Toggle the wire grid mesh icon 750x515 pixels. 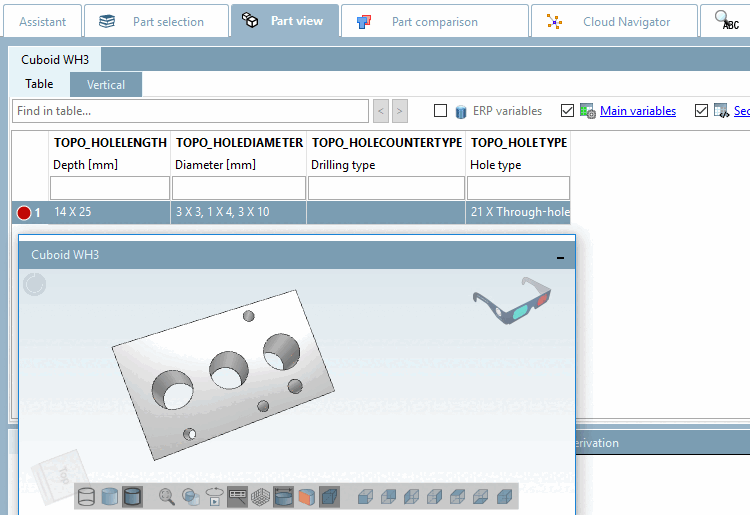260,497
